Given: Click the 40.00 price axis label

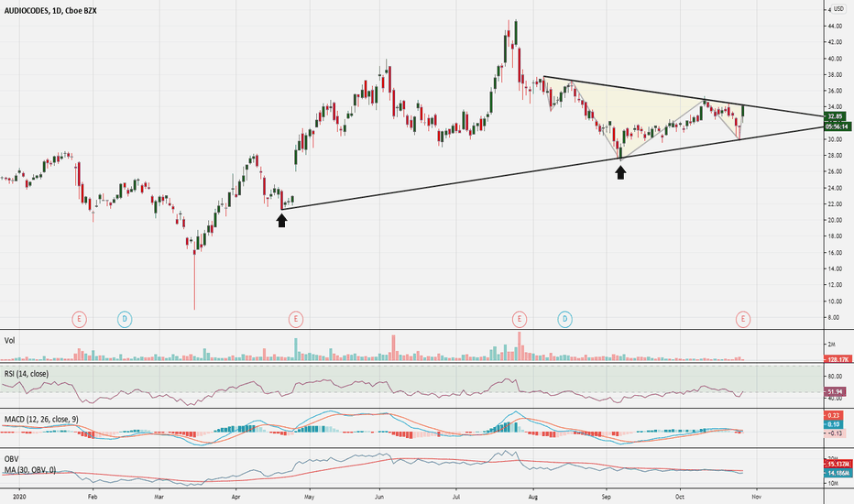Looking at the screenshot, I should [x=836, y=59].
